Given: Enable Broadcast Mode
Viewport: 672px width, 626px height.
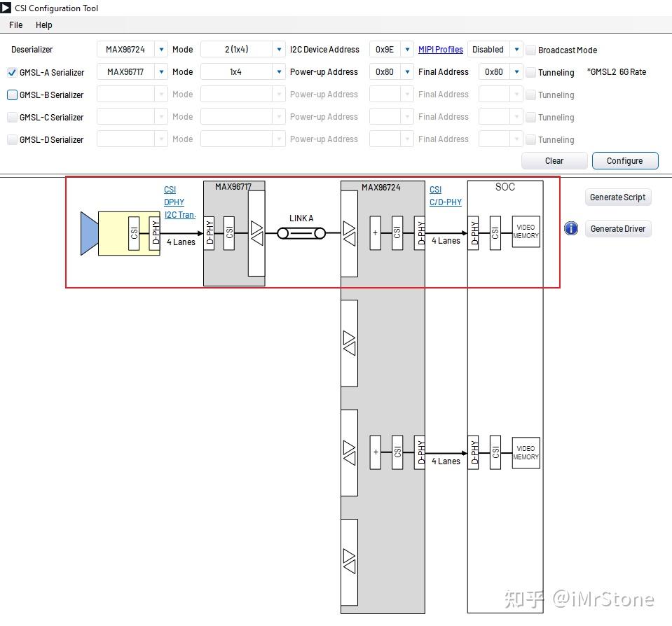Looking at the screenshot, I should [531, 50].
